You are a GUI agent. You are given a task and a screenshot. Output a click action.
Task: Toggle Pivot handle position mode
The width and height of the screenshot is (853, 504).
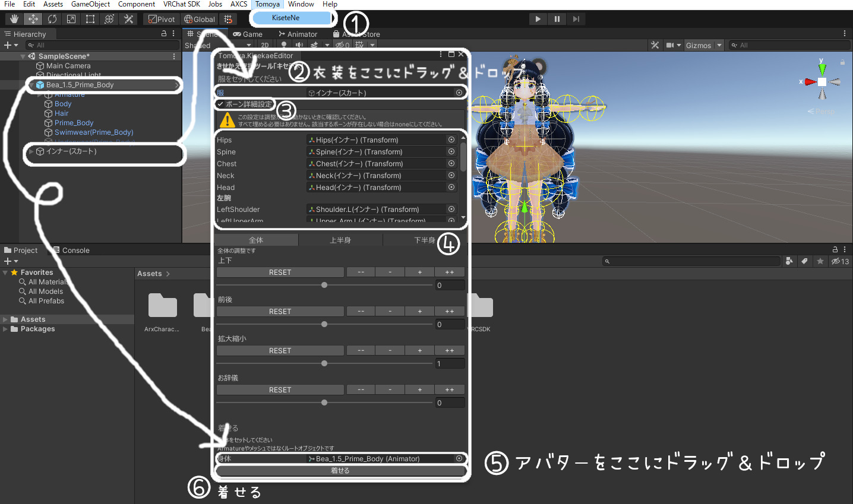162,19
